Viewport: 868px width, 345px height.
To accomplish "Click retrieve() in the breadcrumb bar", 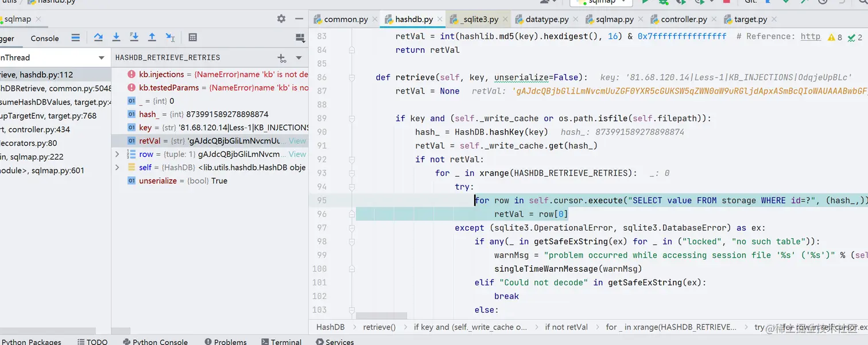I will point(379,327).
